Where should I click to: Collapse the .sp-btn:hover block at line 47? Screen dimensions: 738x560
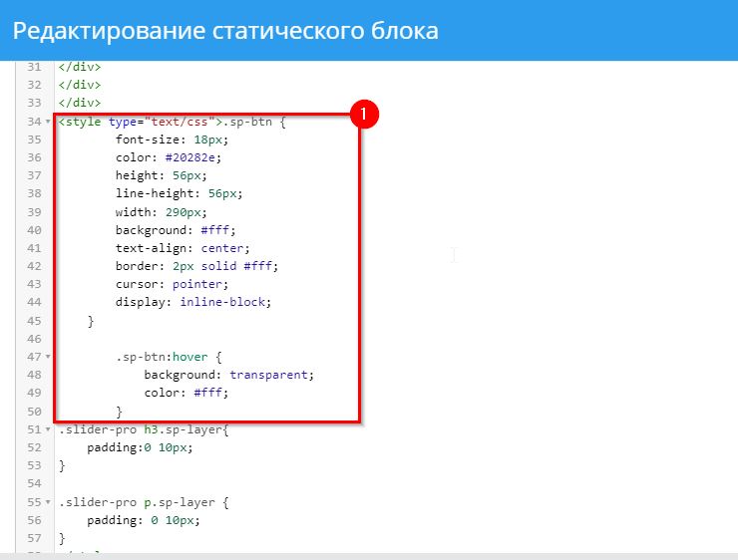pos(48,357)
